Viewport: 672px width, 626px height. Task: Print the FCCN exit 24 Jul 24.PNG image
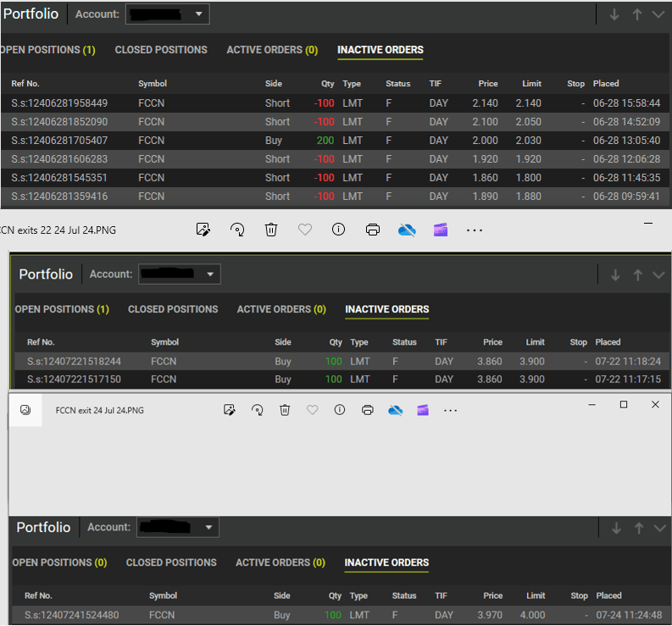(x=367, y=410)
